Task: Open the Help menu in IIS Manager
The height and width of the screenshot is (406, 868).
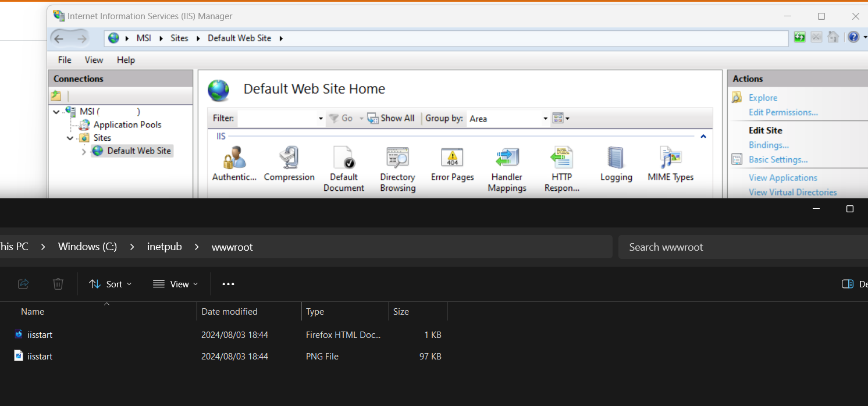Action: 126,60
